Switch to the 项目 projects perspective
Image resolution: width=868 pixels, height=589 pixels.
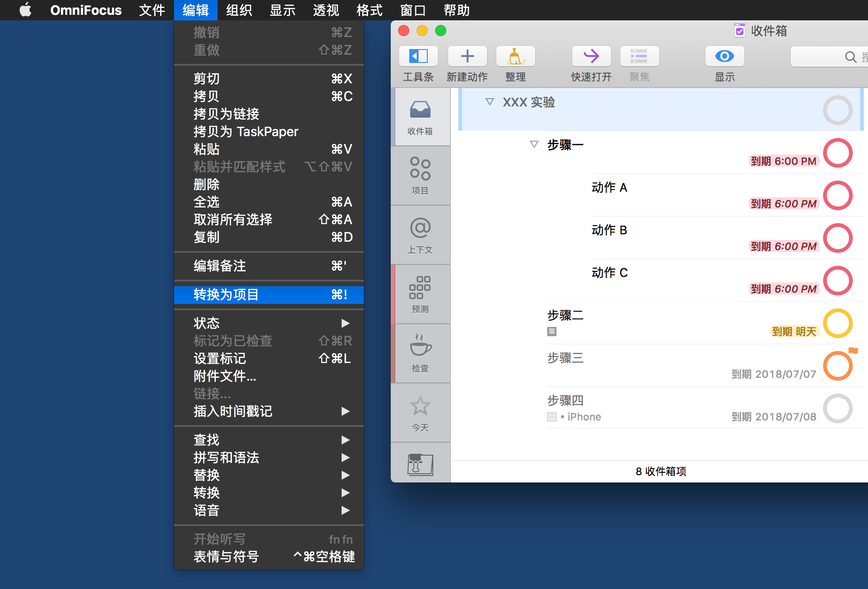pos(420,176)
